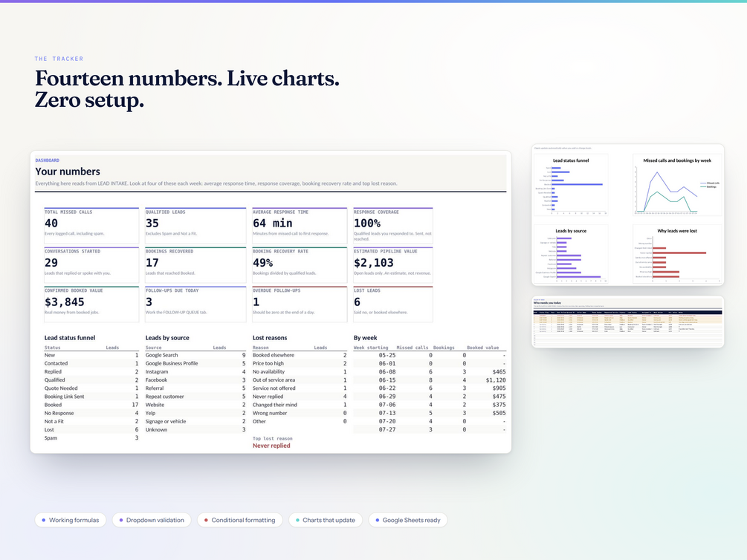Click the 'Price too high' reason row
747x560 pixels.
[300, 363]
